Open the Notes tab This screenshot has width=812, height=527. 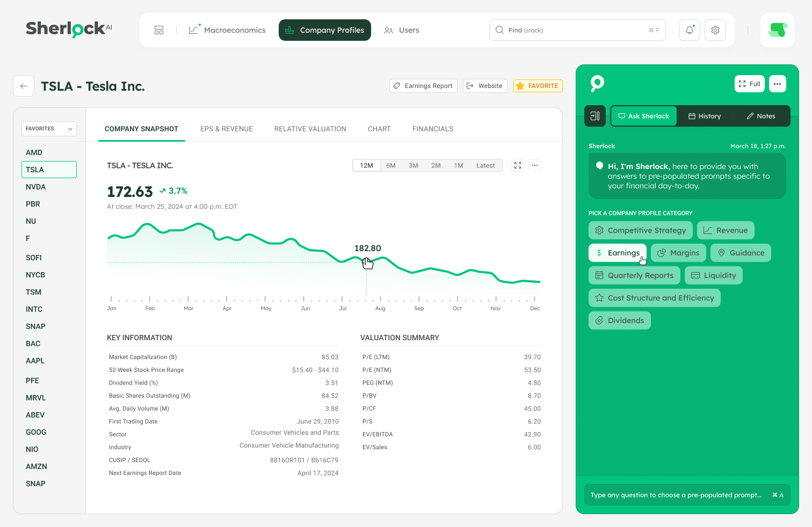[x=761, y=116]
